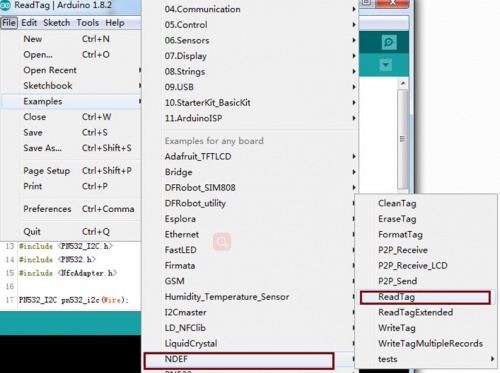Open the P2P_Send example
Viewport: 500px width, 373px height.
pos(426,281)
